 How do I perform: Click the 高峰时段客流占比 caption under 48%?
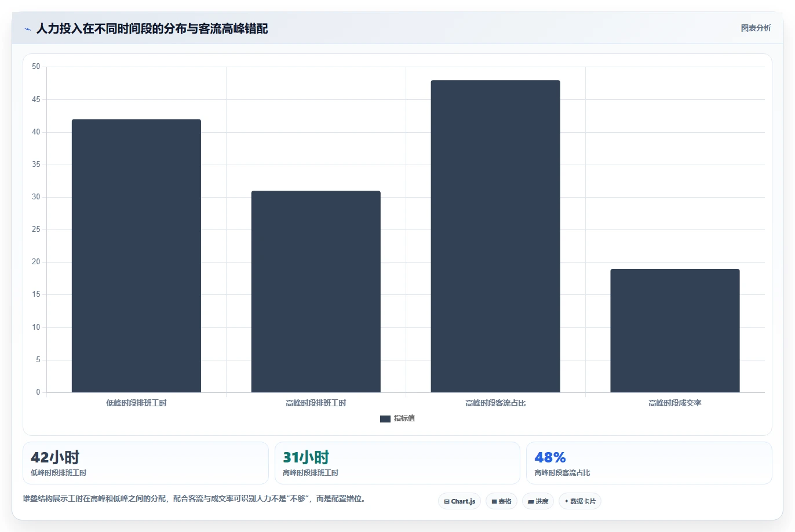(562, 473)
